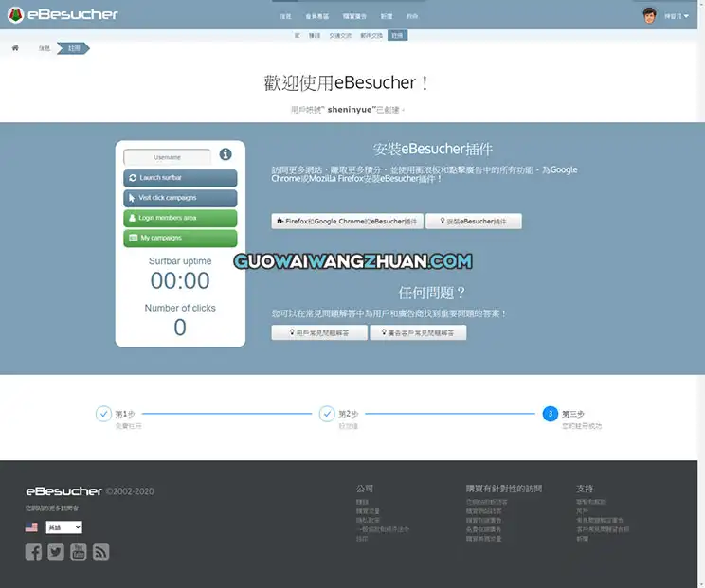Click the 新聞 footer link under 支持

[582, 539]
